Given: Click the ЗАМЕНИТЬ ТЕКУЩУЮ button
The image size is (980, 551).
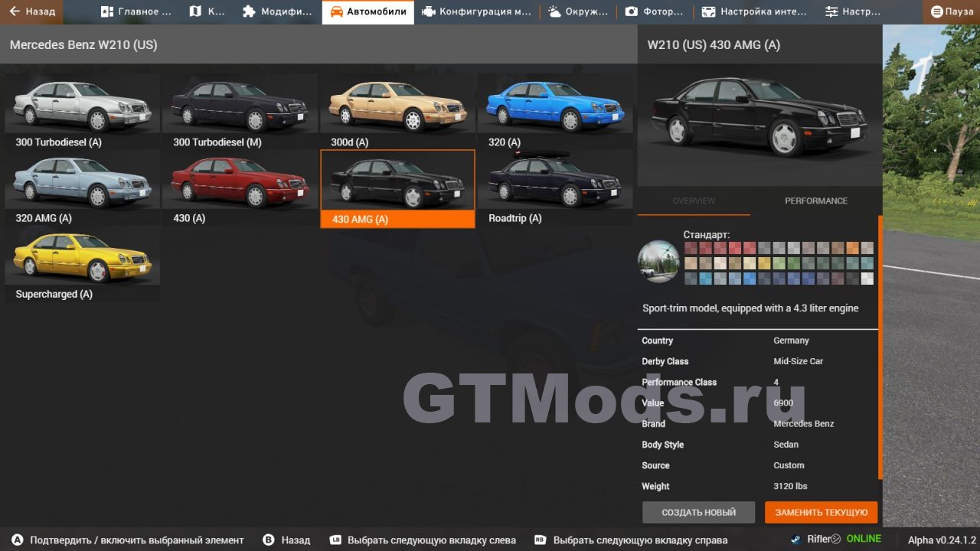Looking at the screenshot, I should [822, 513].
